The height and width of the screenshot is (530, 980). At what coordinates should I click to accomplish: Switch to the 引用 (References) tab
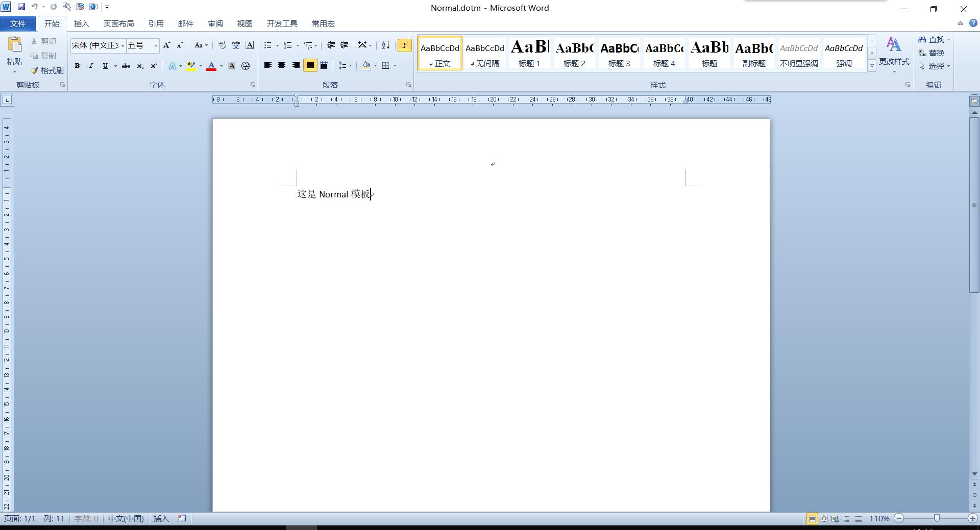tap(156, 23)
